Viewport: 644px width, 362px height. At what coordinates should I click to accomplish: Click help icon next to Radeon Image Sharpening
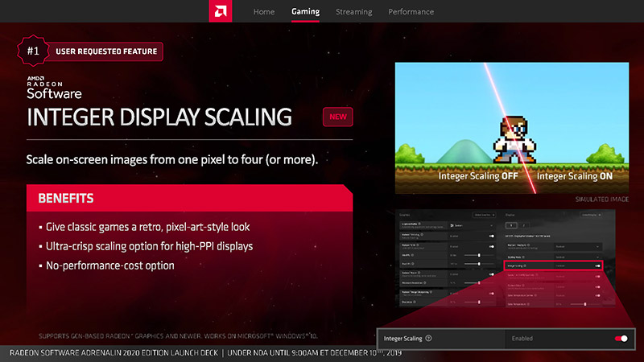point(431,292)
